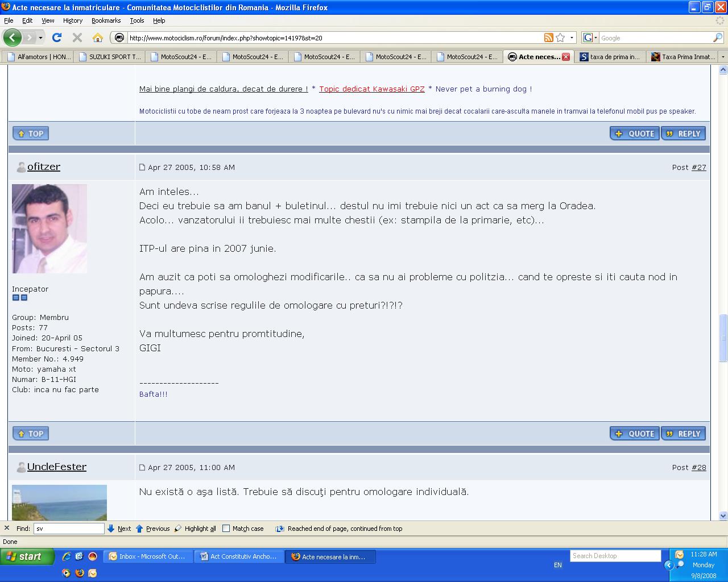
Task: Click the Find Previous arrow
Action: pyautogui.click(x=152, y=529)
